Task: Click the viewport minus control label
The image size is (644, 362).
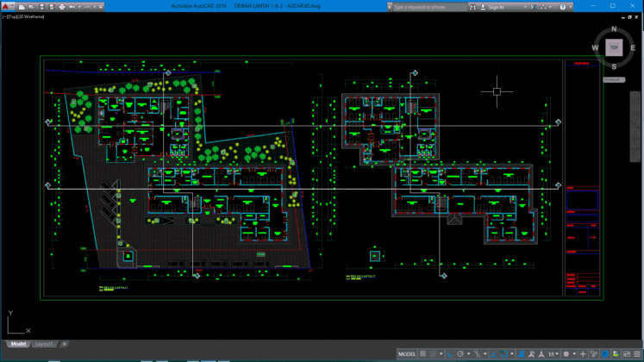Action: click(x=4, y=17)
